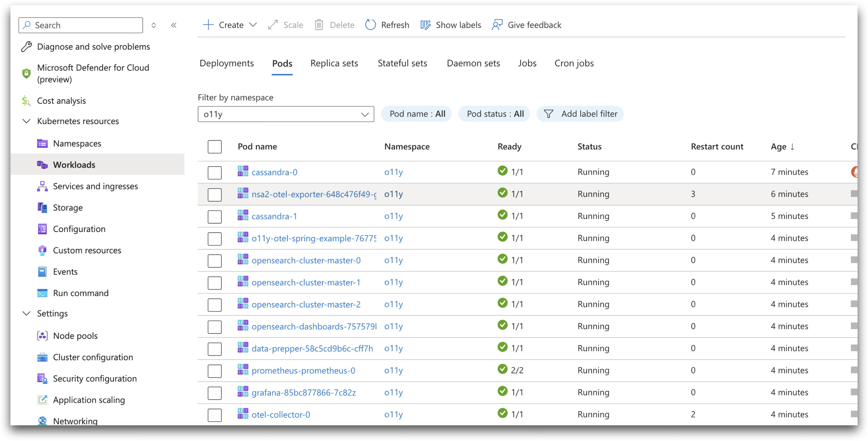Viewport: 868px width, 441px height.
Task: Click into the sidebar Search field
Action: click(x=81, y=25)
